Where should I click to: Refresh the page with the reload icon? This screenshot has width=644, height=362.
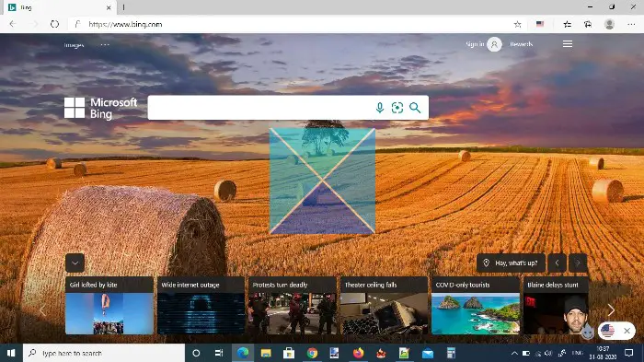coord(54,24)
